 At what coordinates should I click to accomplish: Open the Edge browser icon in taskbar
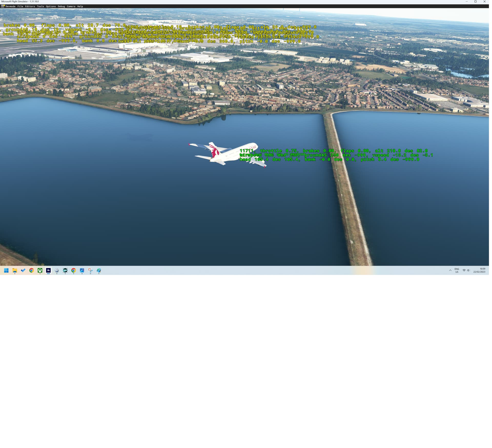[x=57, y=270]
